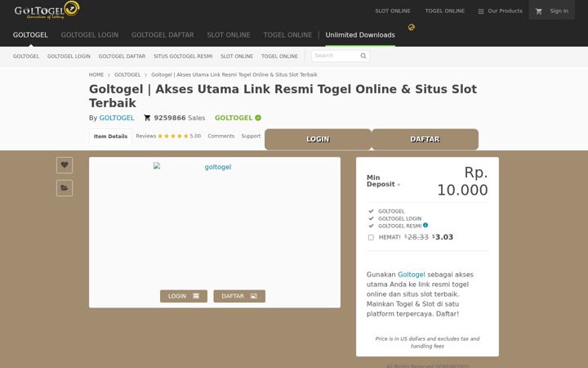Click the green GOLTOGEL verified label
This screenshot has height=368, width=588.
click(234, 118)
